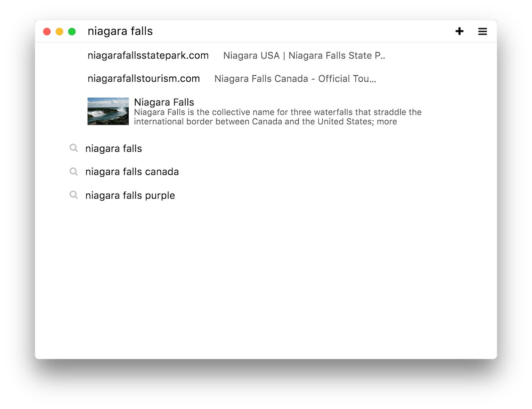Viewport: 532px width, 409px height.
Task: Select 'Niagara USA | Niagara Falls State P..' title
Action: (304, 56)
